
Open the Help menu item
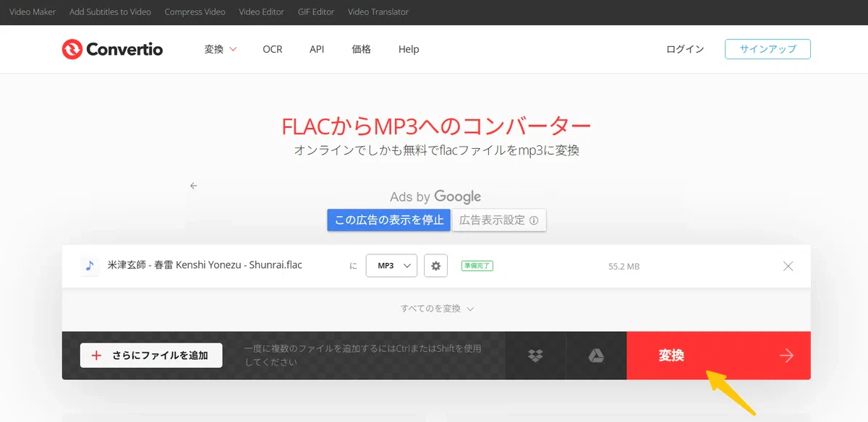click(409, 49)
